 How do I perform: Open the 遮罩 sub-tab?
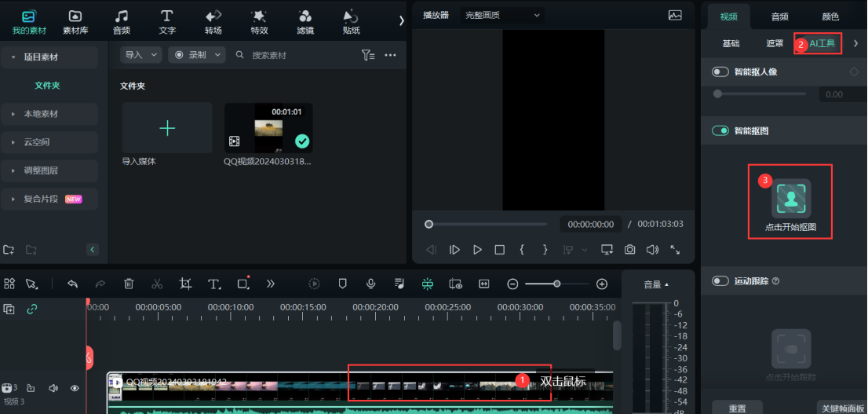pos(775,44)
